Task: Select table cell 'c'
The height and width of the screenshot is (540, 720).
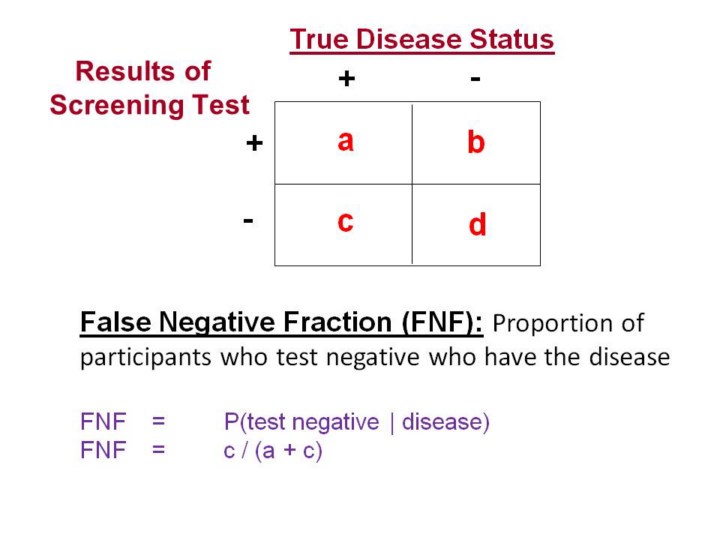Action: point(345,221)
